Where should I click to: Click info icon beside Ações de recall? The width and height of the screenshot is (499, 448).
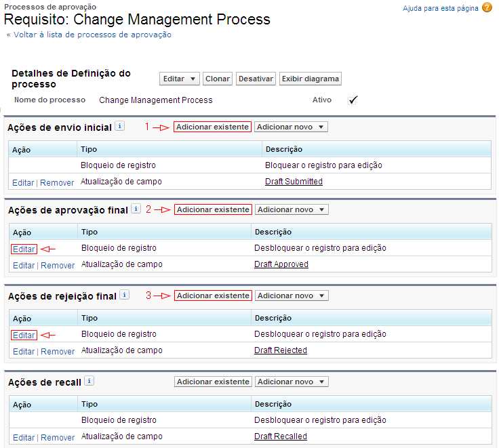tap(89, 381)
